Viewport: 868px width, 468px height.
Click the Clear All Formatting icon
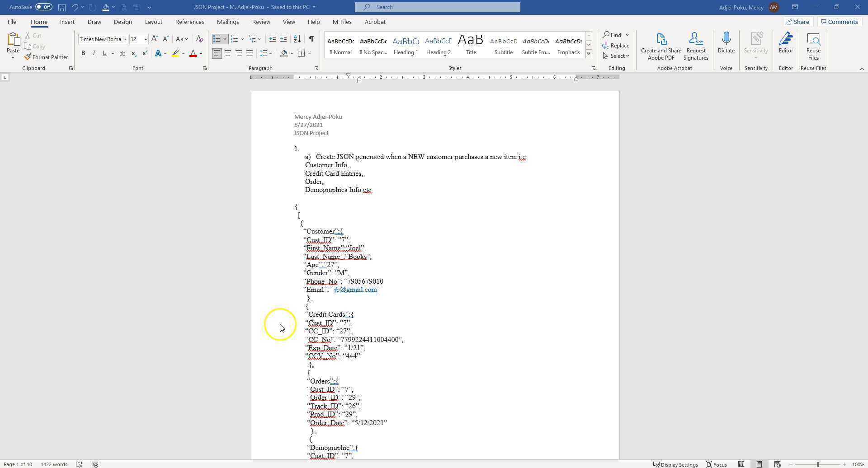click(199, 39)
